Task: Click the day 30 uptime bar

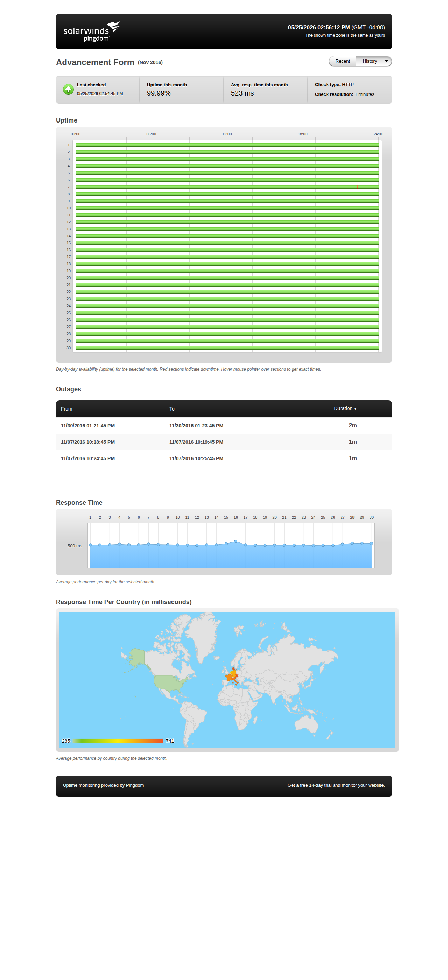Action: pyautogui.click(x=227, y=348)
